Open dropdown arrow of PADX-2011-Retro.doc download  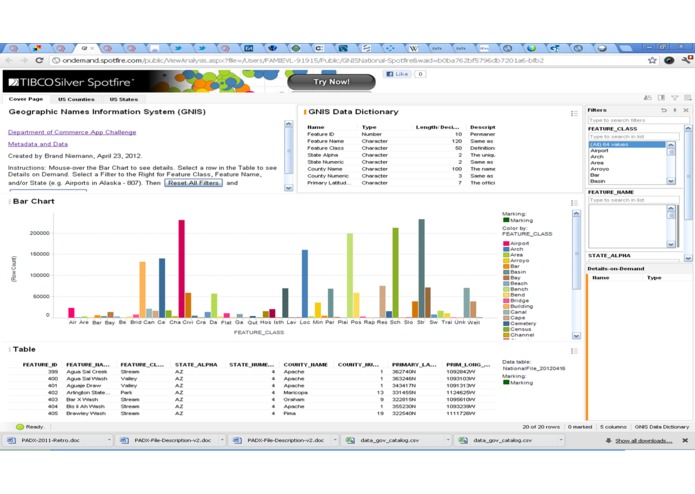pyautogui.click(x=109, y=440)
